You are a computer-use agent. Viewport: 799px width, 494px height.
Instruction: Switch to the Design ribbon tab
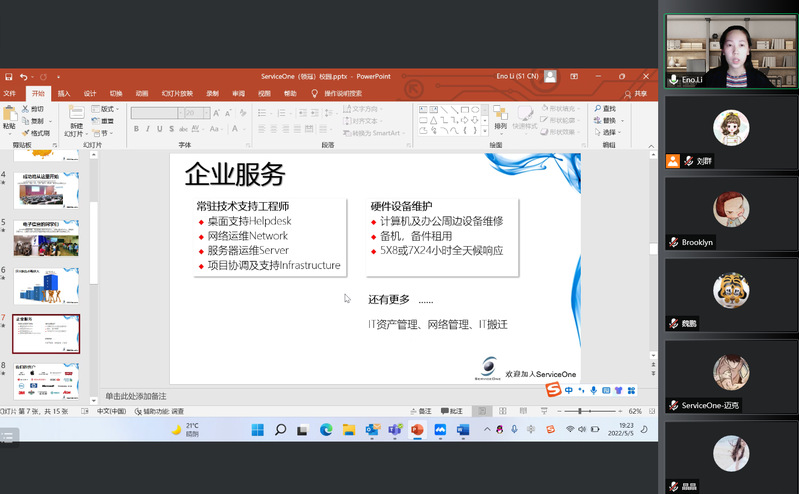tap(89, 93)
